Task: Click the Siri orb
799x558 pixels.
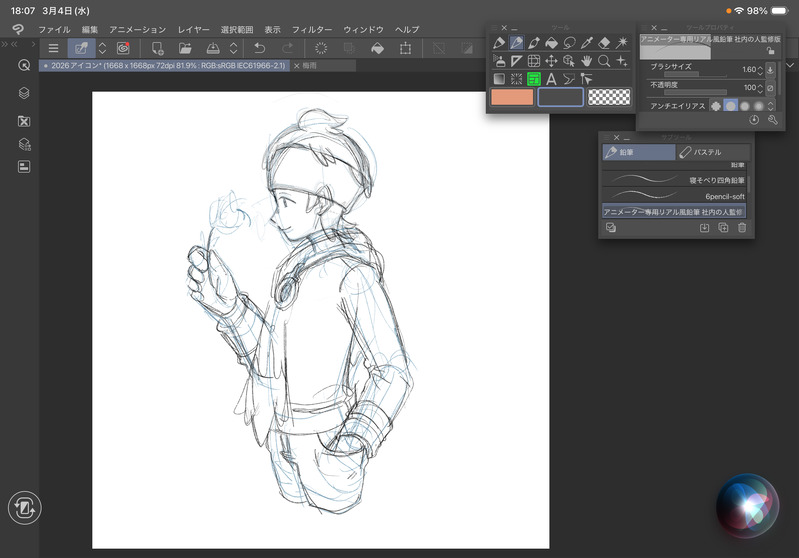Action: (x=746, y=503)
